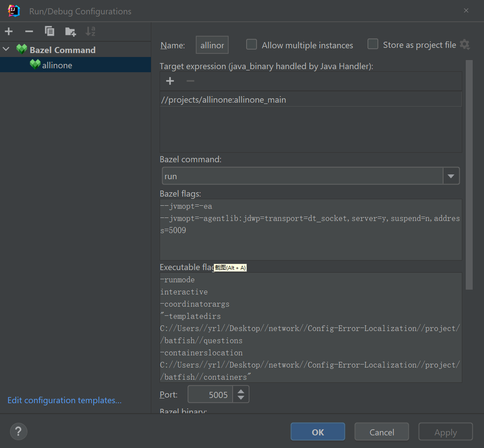Sort configurations alphabetically

tap(90, 31)
